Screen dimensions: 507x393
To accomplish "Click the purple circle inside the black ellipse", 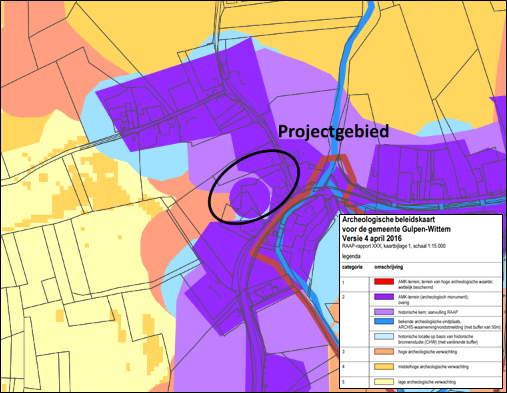I will [x=251, y=198].
